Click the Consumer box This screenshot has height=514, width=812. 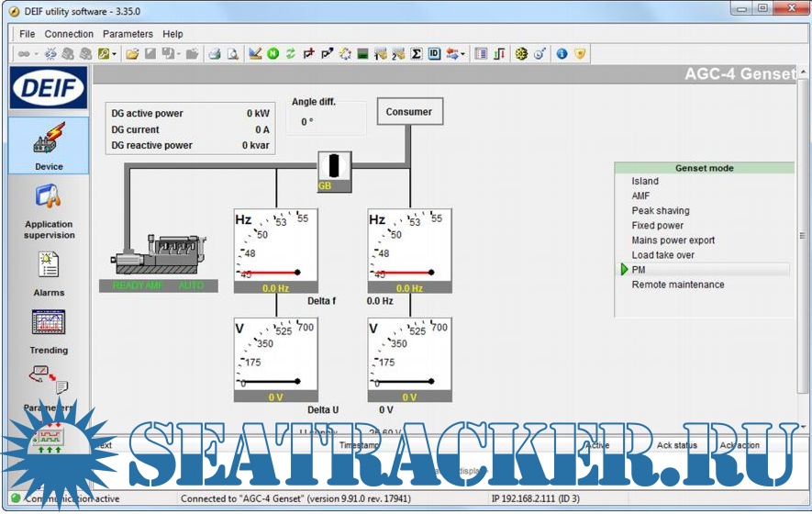pos(408,112)
